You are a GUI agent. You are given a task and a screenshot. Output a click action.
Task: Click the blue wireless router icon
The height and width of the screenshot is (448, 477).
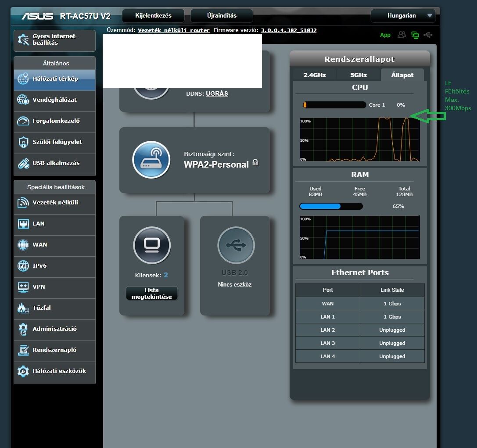point(151,160)
